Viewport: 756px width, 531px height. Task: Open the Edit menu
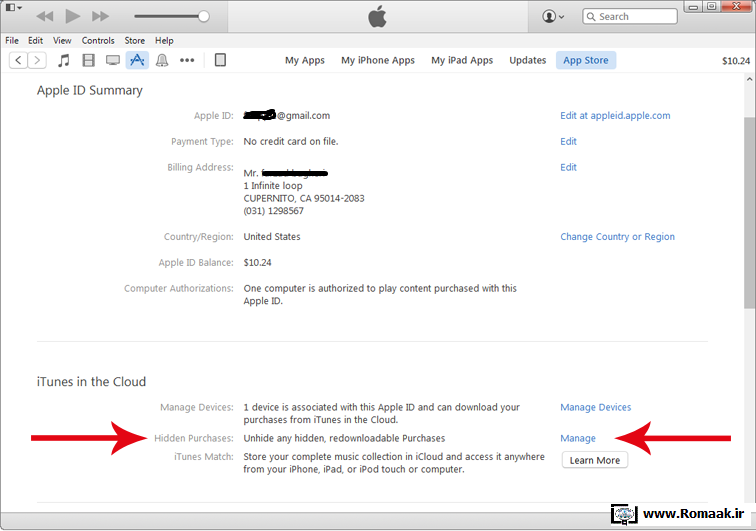(x=35, y=41)
